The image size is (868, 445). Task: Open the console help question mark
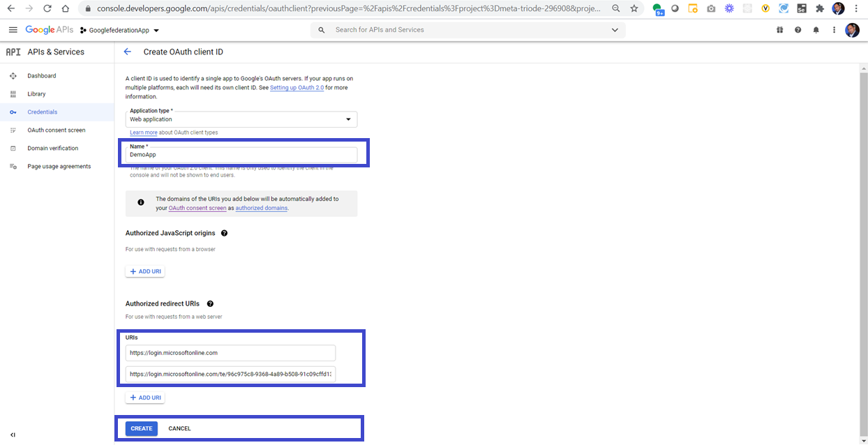pyautogui.click(x=798, y=29)
